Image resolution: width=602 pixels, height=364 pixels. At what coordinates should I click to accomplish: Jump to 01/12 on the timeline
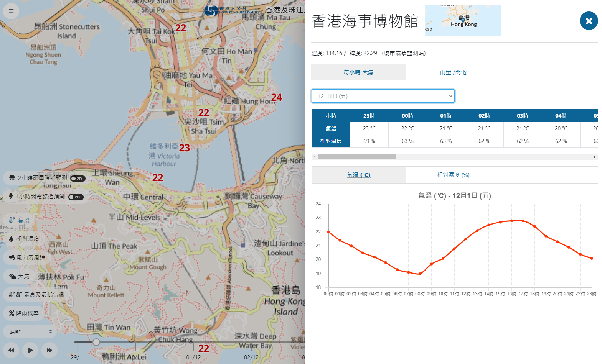click(x=193, y=357)
